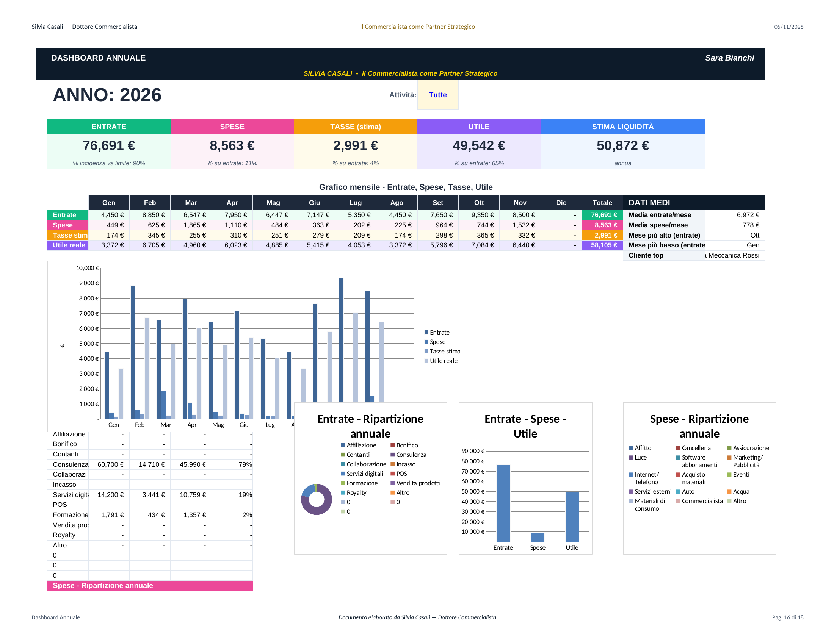Click the page date 05/11/2026
The height and width of the screenshot is (644, 834).
click(x=789, y=27)
